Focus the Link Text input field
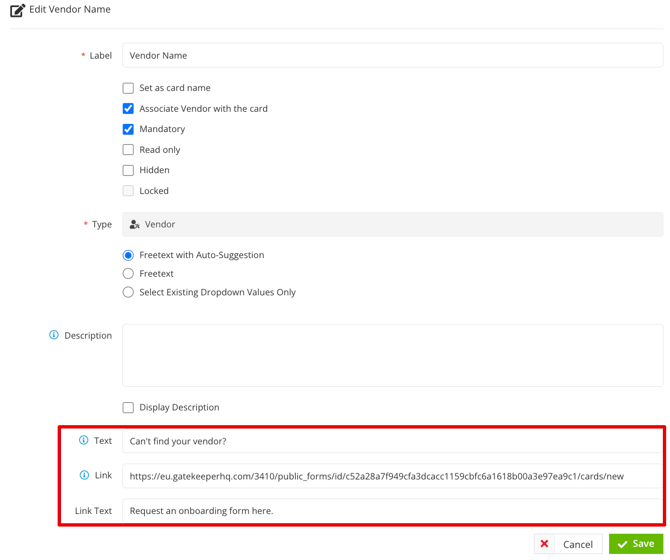Image resolution: width=670 pixels, height=560 pixels. [393, 510]
